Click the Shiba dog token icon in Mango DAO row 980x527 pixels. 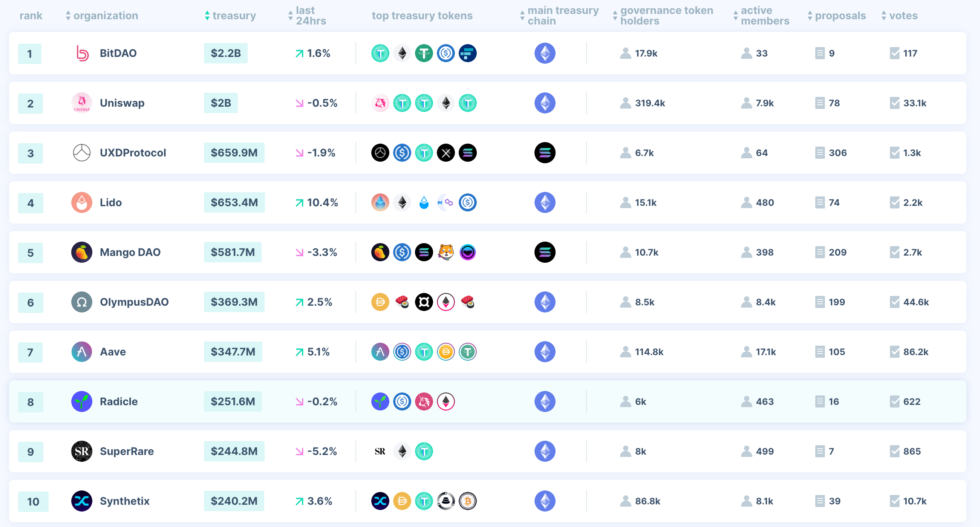(x=446, y=252)
